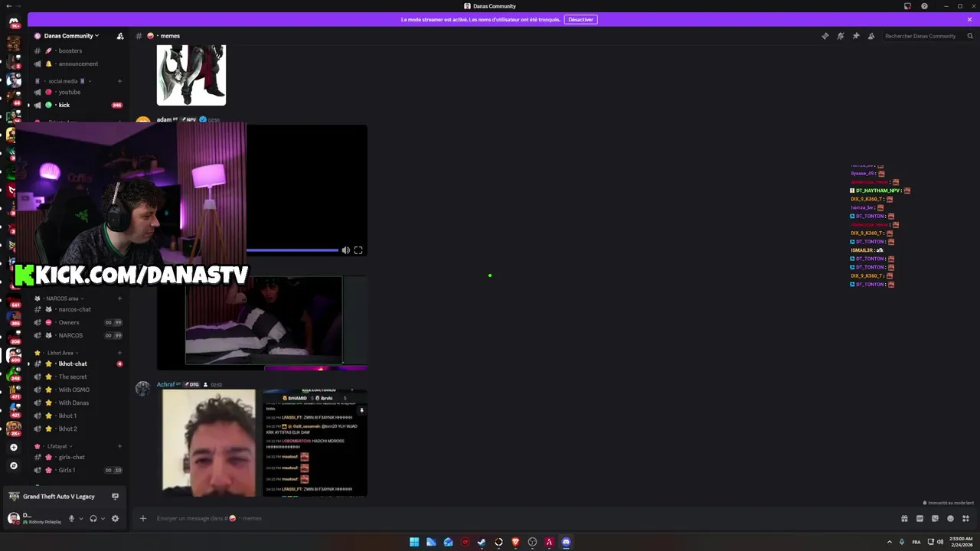Click the fullscreen icon on adam's video

358,250
